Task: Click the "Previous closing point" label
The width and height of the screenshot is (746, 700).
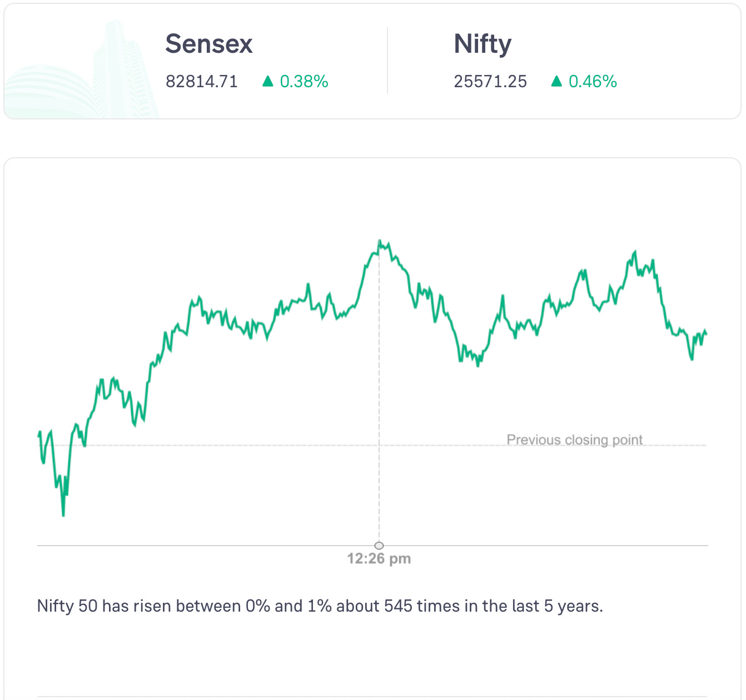Action: (574, 440)
